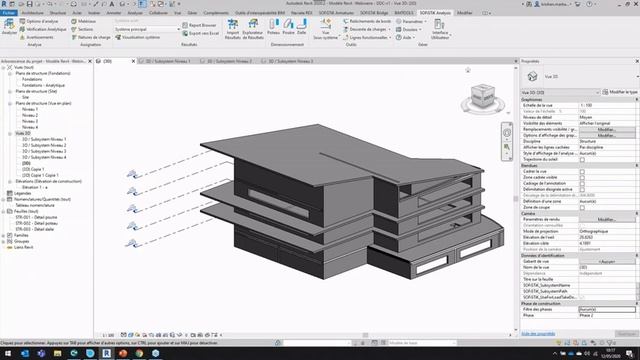The height and width of the screenshot is (360, 640).
Task: Open Vue Sous-système tool
Action: pos(326,29)
